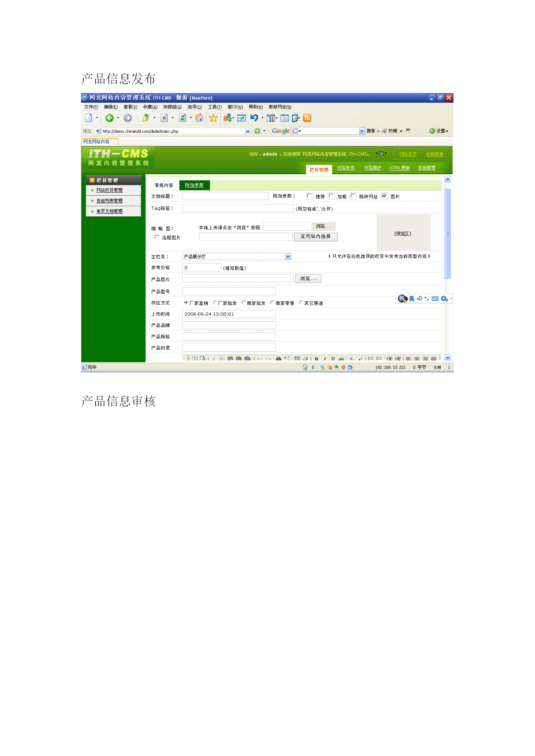
Task: Click 浏览 button beside 产品图片 field
Action: 308,279
